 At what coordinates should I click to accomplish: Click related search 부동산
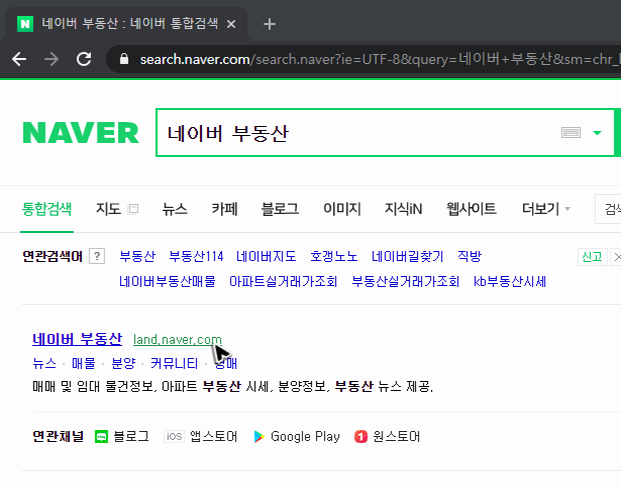(137, 256)
